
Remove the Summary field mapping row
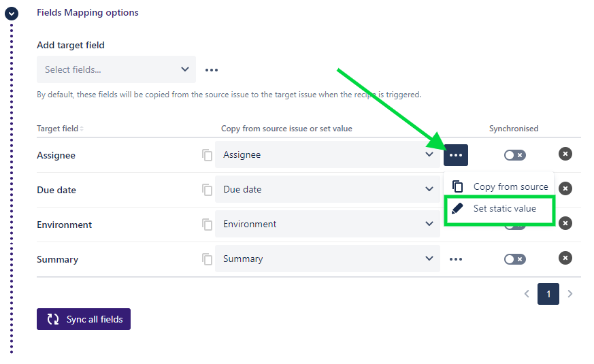tap(565, 258)
